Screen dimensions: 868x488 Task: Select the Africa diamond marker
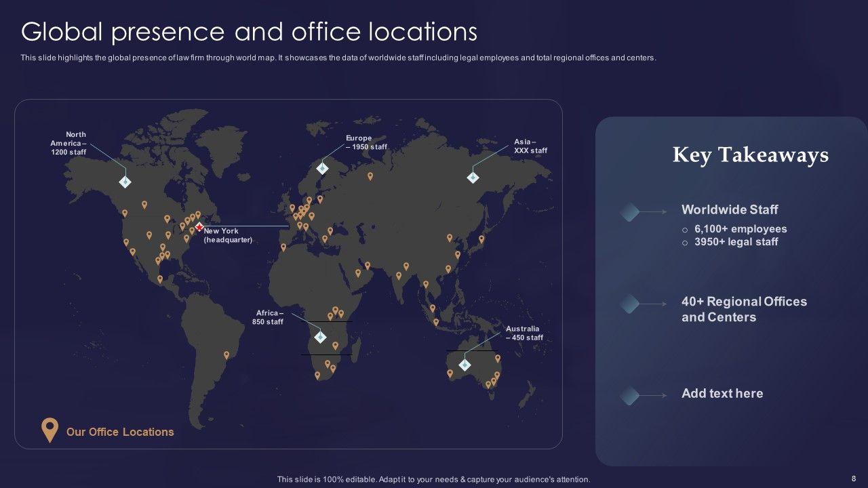tap(319, 337)
